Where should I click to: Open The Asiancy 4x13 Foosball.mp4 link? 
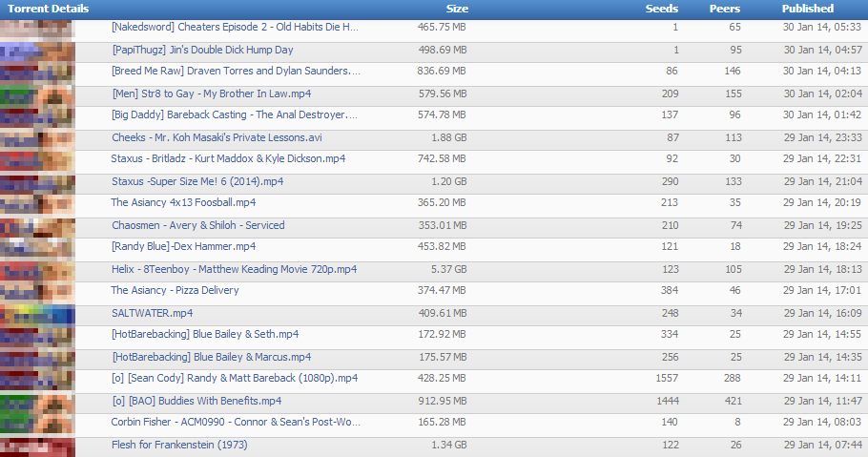tap(183, 203)
